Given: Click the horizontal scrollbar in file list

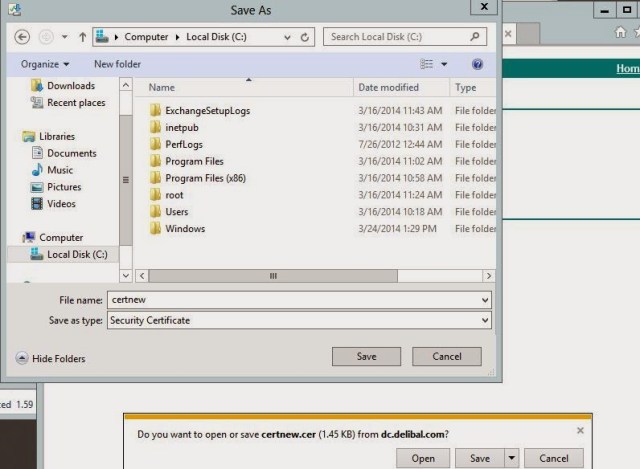Looking at the screenshot, I should click(x=272, y=275).
